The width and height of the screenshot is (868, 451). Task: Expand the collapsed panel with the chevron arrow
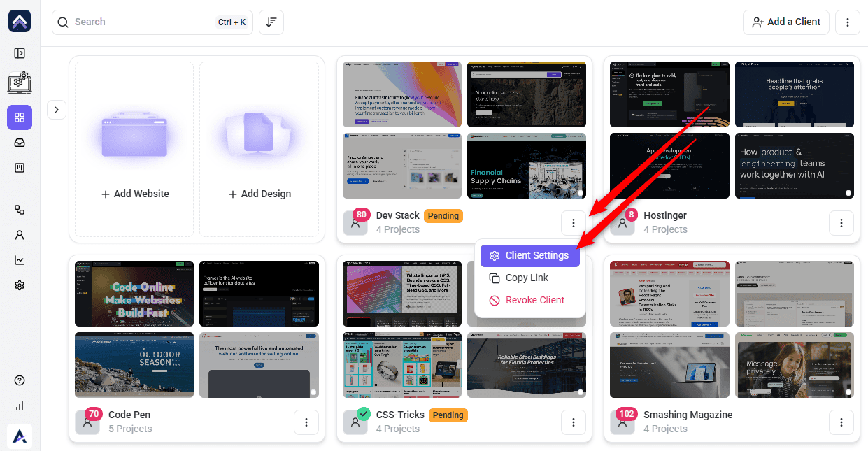(x=56, y=110)
